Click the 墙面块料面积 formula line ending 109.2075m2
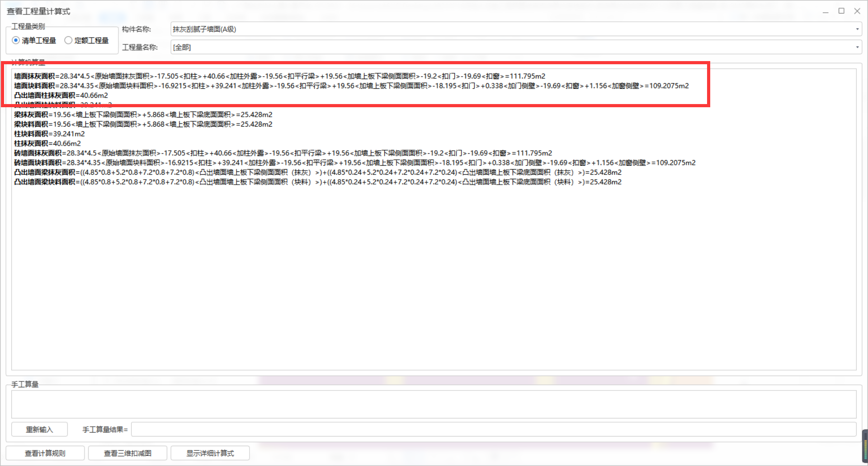This screenshot has height=466, width=868. [x=351, y=86]
